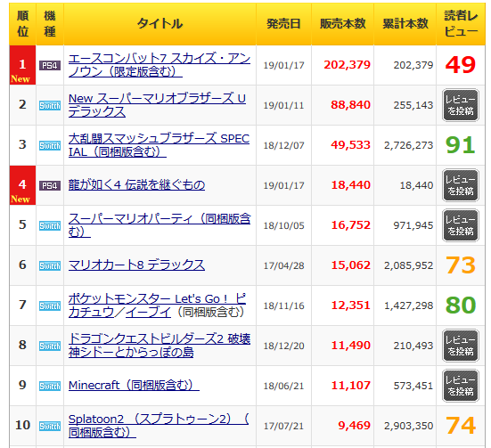This screenshot has width=491, height=448.
Task: Click sales figure 9,469
Action: pos(354,426)
